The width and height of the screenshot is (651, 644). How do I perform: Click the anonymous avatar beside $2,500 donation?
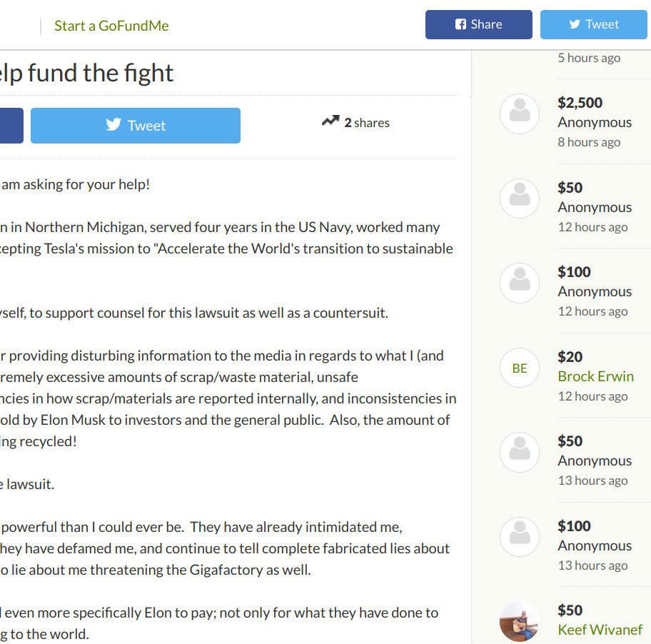(x=520, y=114)
